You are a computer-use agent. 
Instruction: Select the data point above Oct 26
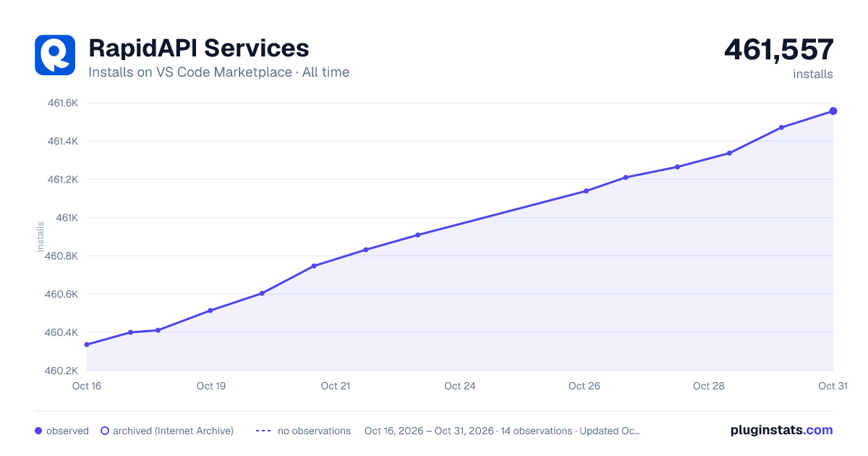coord(586,191)
